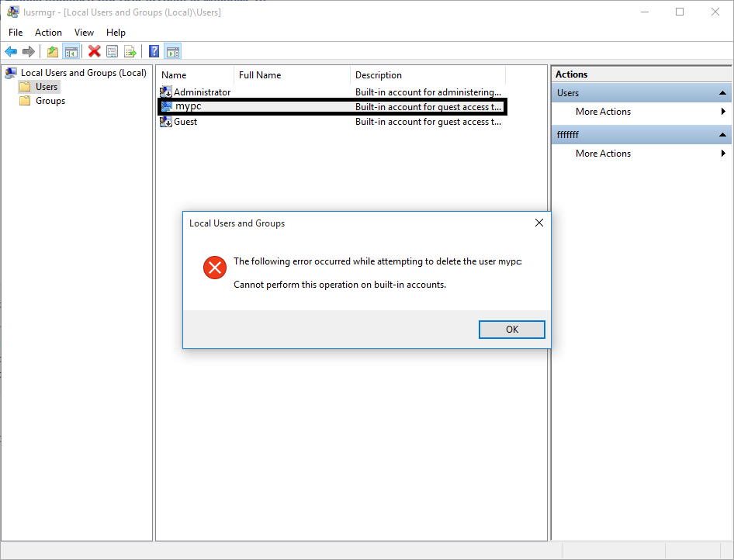This screenshot has width=734, height=560.
Task: Toggle the Action pane visibility
Action: [172, 51]
